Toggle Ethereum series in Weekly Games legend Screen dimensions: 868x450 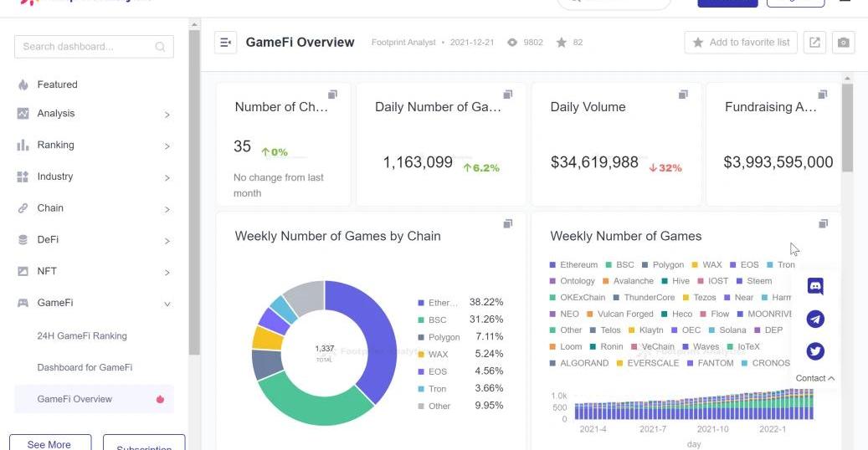point(573,265)
